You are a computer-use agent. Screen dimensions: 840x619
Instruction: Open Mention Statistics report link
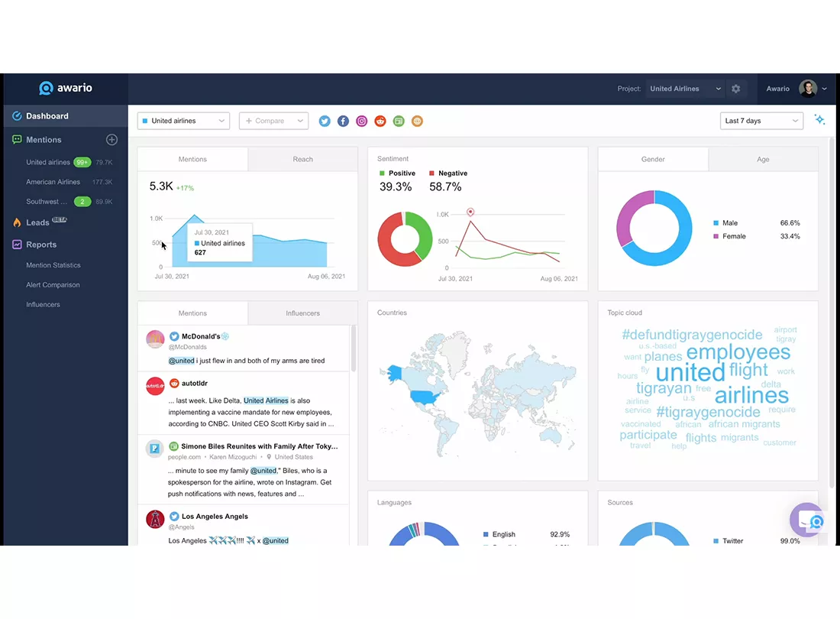click(53, 265)
